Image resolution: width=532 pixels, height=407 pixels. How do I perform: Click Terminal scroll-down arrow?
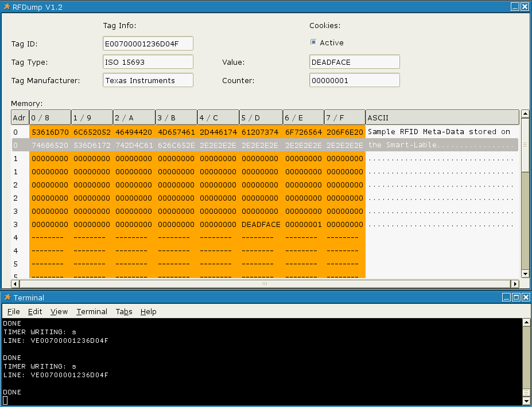click(x=526, y=401)
